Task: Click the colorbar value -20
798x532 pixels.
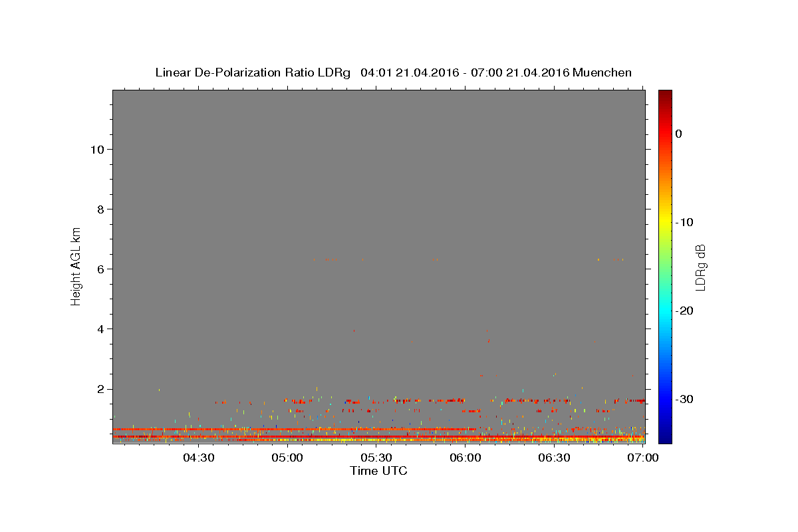Action: pos(685,311)
